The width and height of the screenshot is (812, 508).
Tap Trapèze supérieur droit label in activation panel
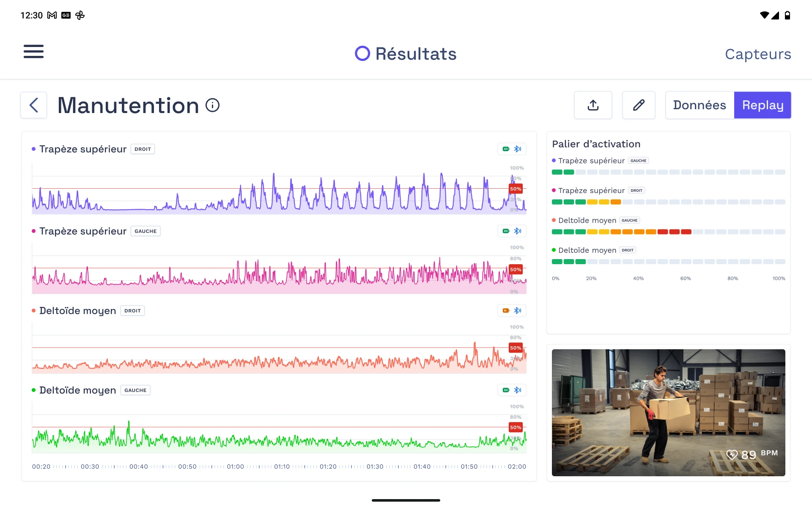click(591, 190)
